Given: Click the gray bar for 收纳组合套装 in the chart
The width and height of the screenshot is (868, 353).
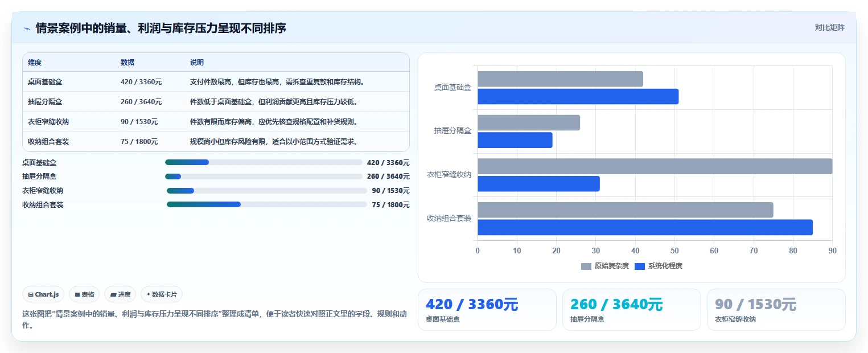Looking at the screenshot, I should coord(625,210).
